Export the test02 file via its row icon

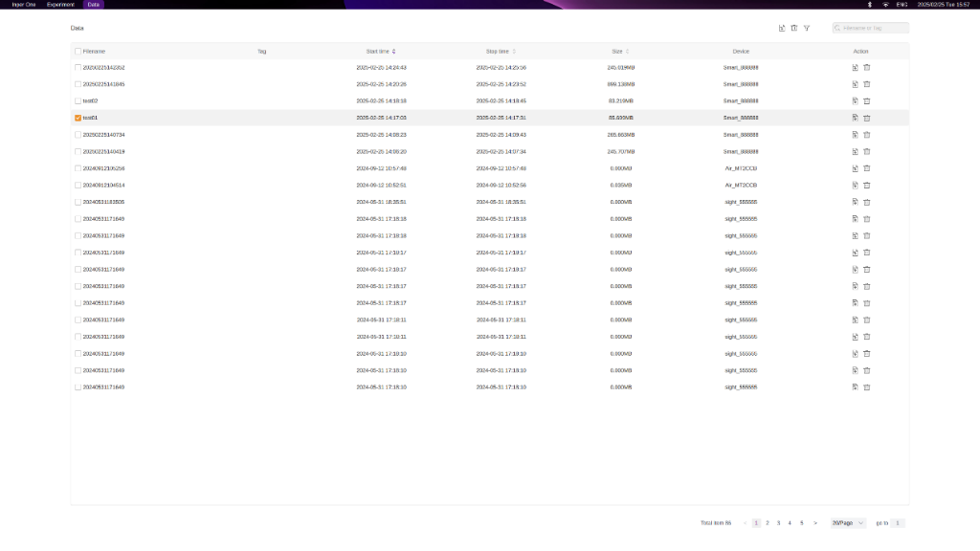855,100
